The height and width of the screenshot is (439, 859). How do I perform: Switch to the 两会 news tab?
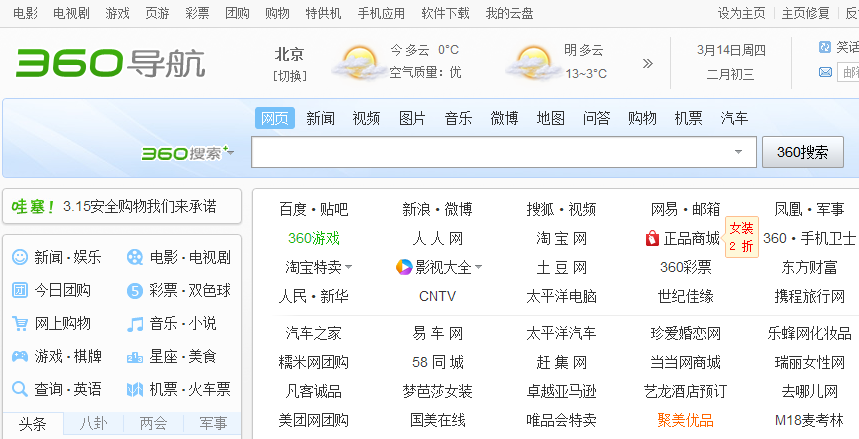point(153,424)
